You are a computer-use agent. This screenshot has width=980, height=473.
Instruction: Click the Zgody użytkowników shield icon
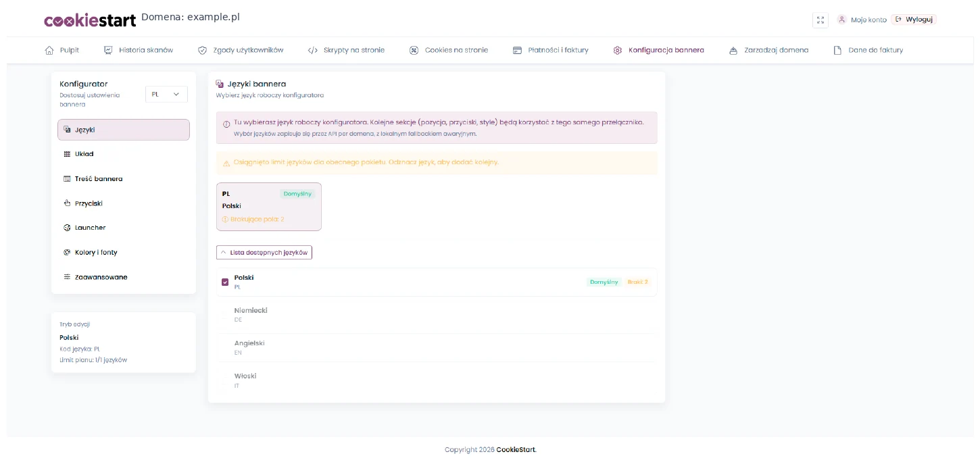click(x=202, y=50)
